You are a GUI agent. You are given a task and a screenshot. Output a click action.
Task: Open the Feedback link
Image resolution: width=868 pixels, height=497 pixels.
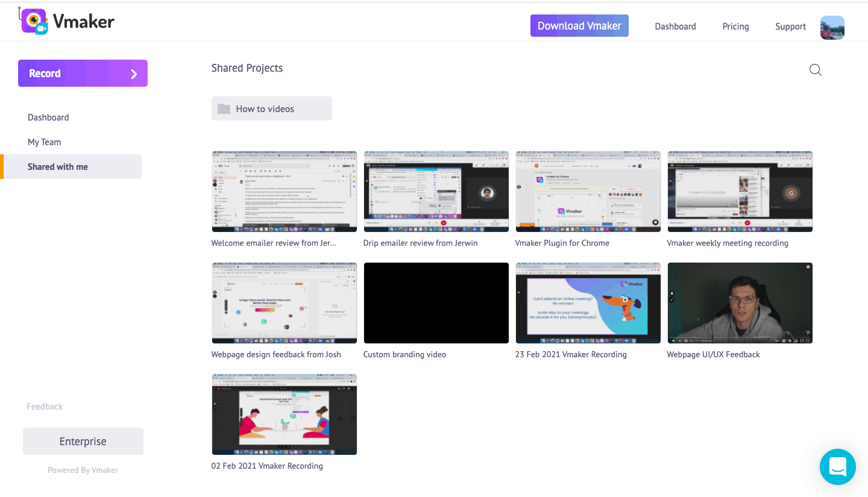tap(45, 407)
